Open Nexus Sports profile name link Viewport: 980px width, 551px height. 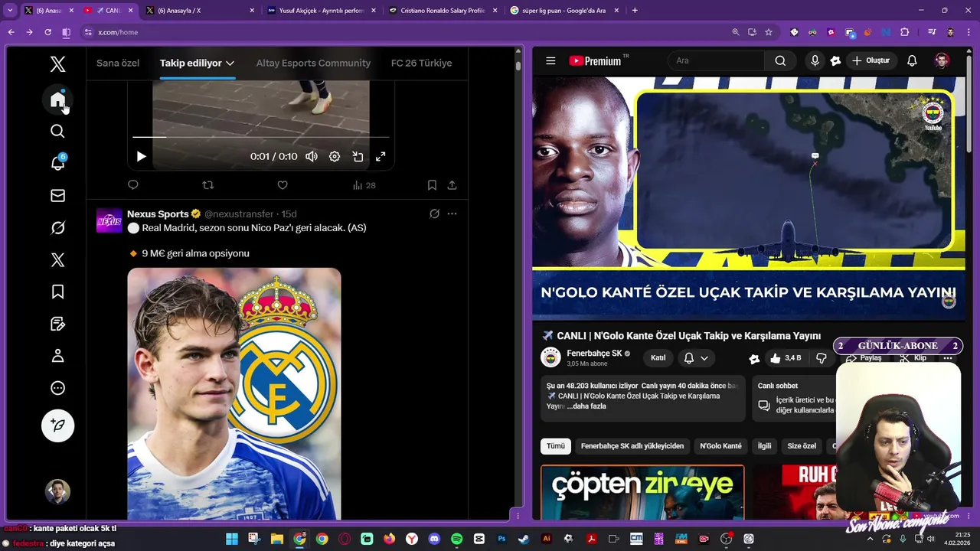pos(158,214)
